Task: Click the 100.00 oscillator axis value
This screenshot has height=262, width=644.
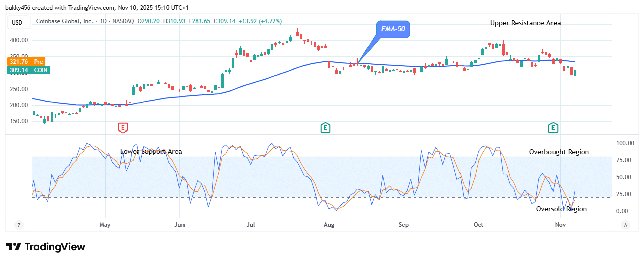Action: click(625, 143)
